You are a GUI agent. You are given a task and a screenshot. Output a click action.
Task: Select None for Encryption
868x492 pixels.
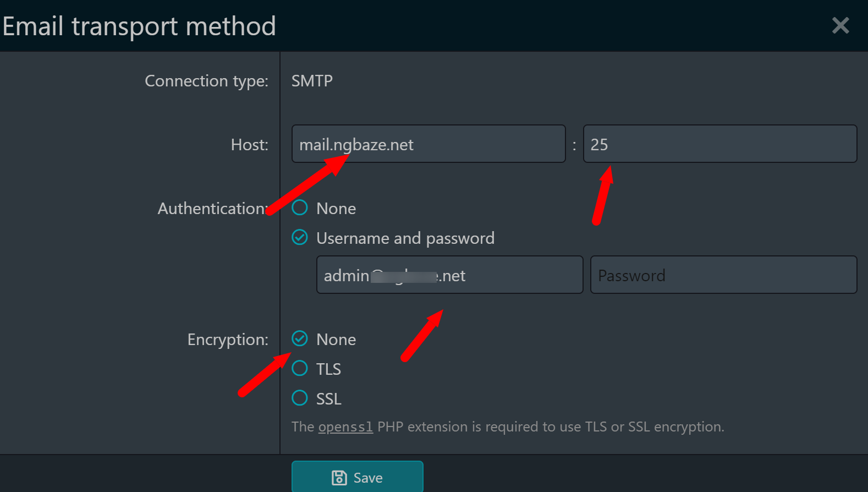click(300, 338)
